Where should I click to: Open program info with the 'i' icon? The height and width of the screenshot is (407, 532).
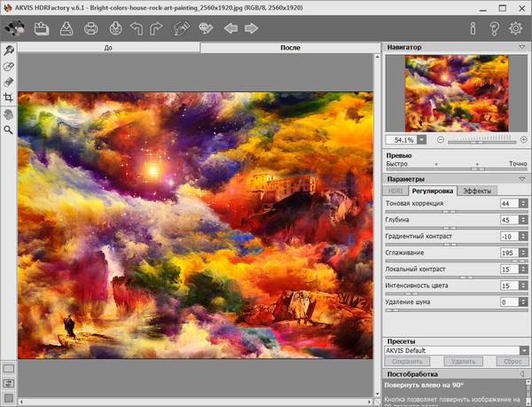[x=471, y=28]
